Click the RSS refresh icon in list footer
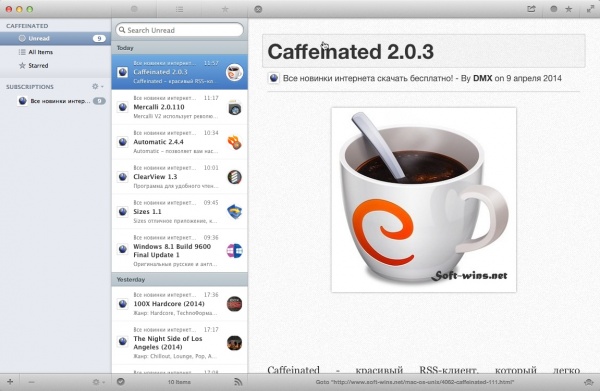 (x=238, y=381)
